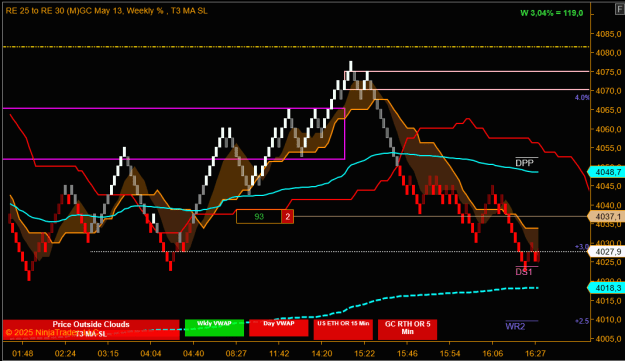Click the 4010,0 price axis label

[608, 320]
